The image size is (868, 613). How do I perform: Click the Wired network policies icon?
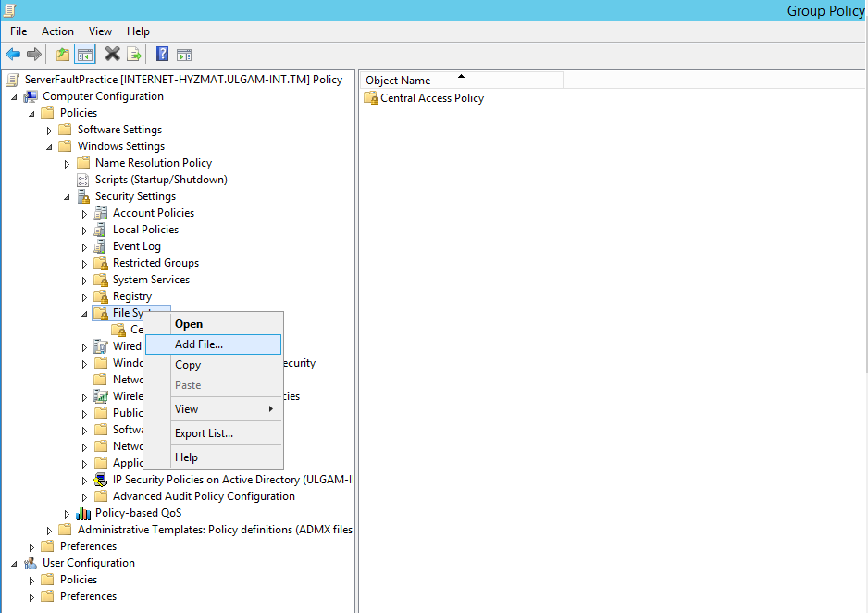(x=101, y=346)
